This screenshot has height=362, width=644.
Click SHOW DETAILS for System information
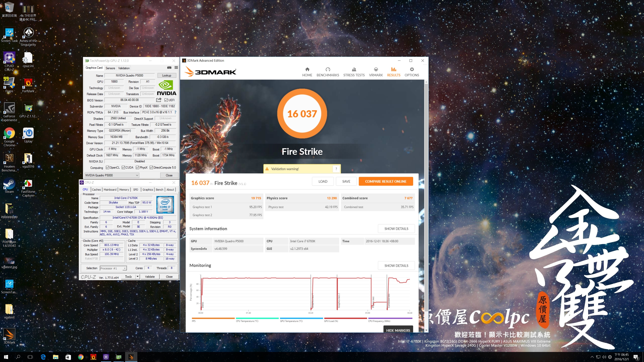click(396, 229)
